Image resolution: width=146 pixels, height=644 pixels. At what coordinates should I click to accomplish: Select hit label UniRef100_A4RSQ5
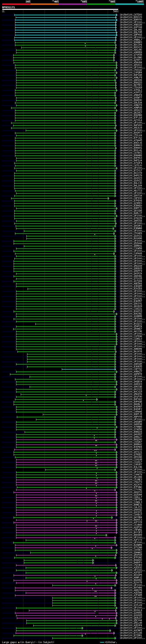pos(131,364)
